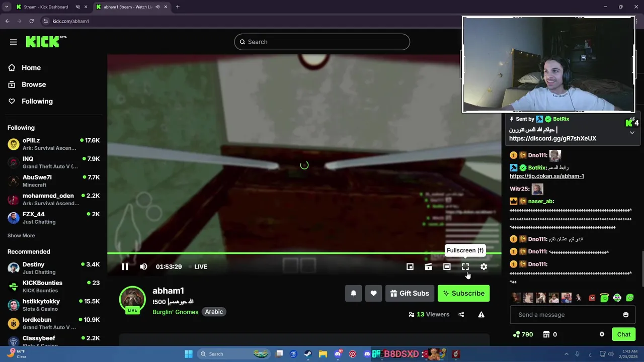
Task: Open mohammed_oden channel
Action: (53, 199)
